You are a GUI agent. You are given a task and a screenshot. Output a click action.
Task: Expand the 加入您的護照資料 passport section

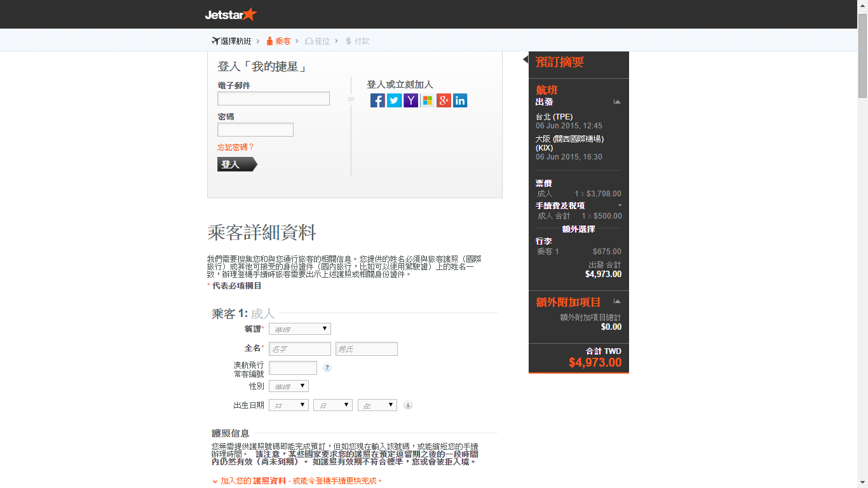pyautogui.click(x=297, y=481)
